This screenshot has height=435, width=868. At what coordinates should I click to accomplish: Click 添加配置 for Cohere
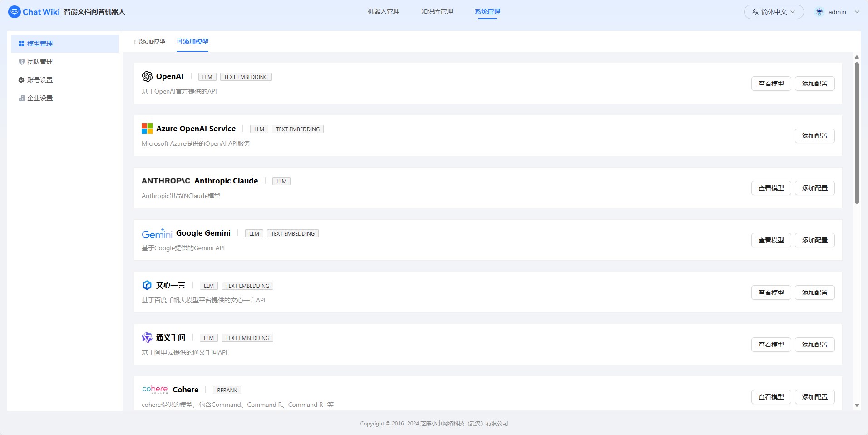(814, 396)
